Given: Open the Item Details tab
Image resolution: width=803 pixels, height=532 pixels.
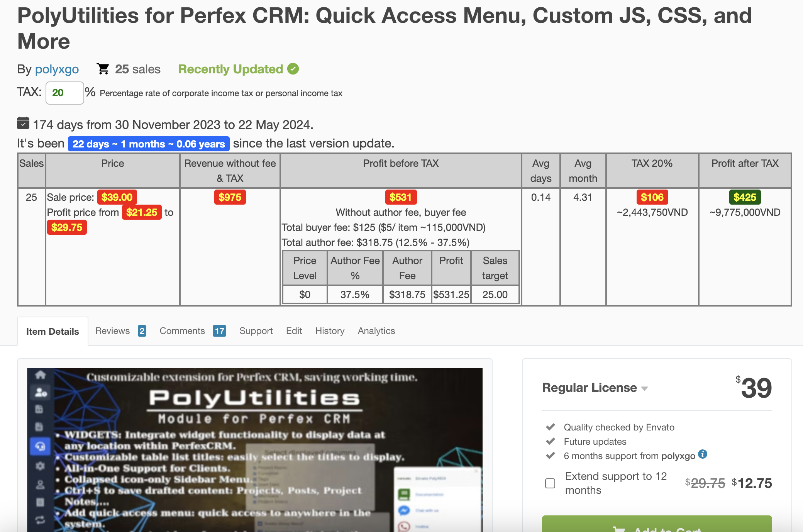Looking at the screenshot, I should point(53,331).
